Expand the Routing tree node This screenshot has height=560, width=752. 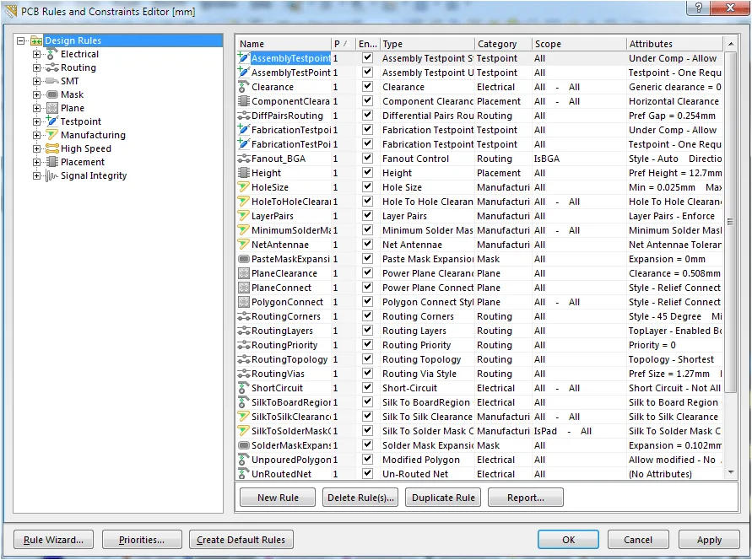click(x=36, y=67)
